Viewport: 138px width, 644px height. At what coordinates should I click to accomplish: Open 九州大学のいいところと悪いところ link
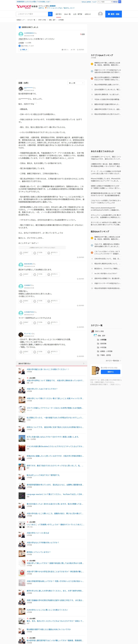click(x=47, y=610)
